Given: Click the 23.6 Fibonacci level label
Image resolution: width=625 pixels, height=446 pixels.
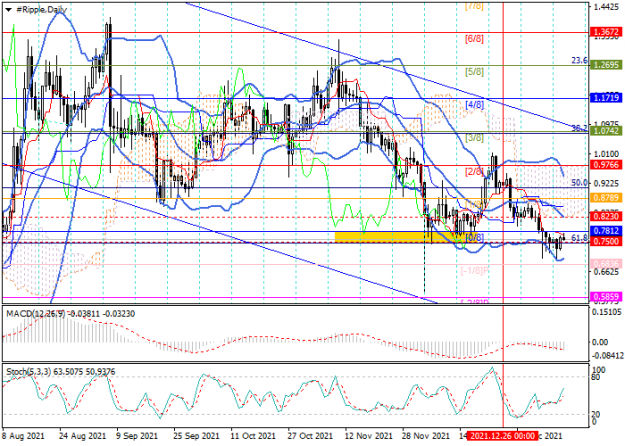Looking at the screenshot, I should point(580,61).
